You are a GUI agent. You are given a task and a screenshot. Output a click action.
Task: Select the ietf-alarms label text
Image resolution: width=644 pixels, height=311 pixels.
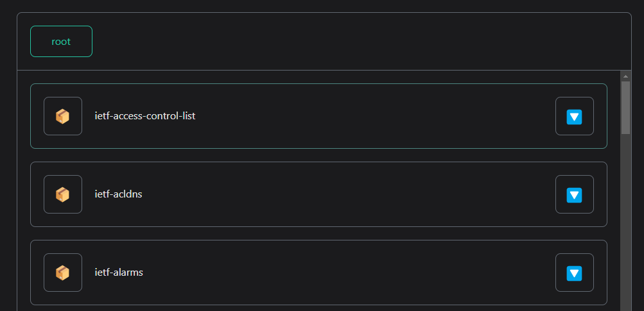[x=119, y=273]
